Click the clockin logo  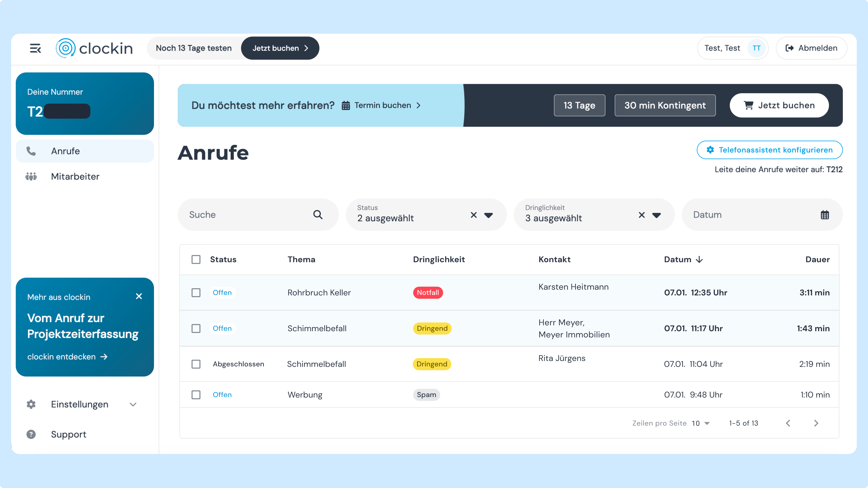coord(94,48)
